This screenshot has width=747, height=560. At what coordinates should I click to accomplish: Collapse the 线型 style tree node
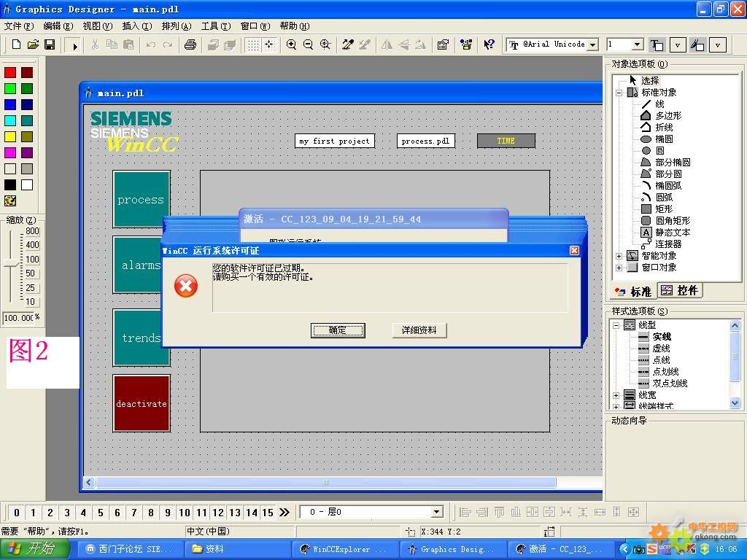coord(616,325)
